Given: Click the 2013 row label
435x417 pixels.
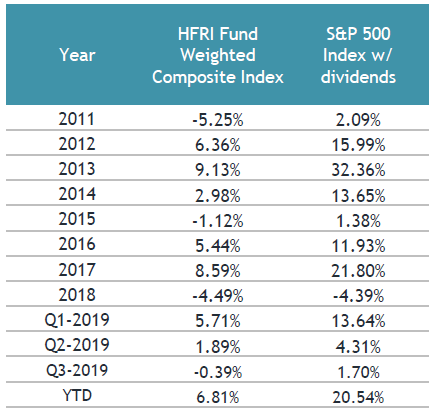Looking at the screenshot, I should click(x=77, y=169).
